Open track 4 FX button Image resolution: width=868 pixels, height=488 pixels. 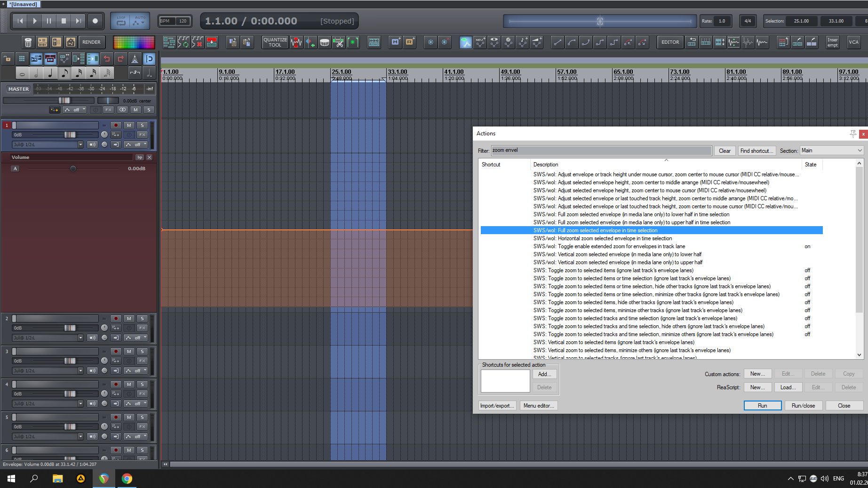pos(142,394)
